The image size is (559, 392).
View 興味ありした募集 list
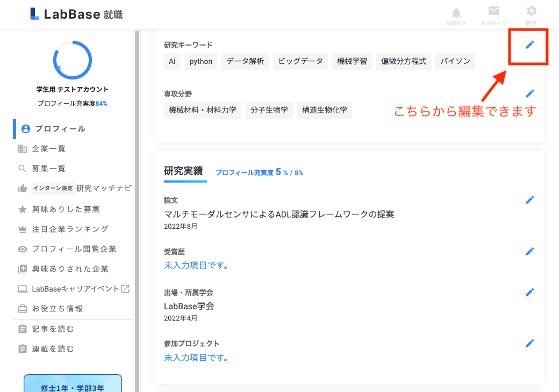[66, 209]
